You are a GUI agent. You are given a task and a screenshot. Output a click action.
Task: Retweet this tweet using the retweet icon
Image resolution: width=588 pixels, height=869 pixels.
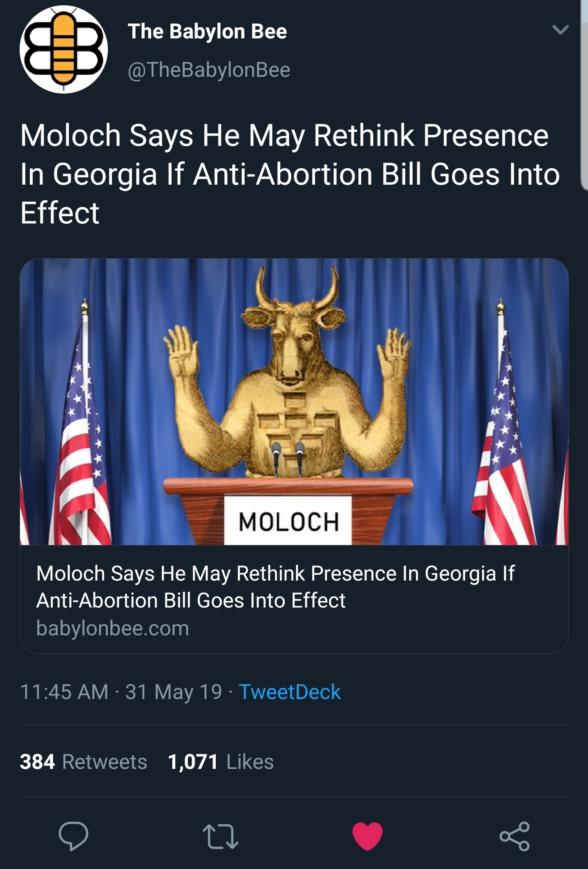(x=221, y=836)
